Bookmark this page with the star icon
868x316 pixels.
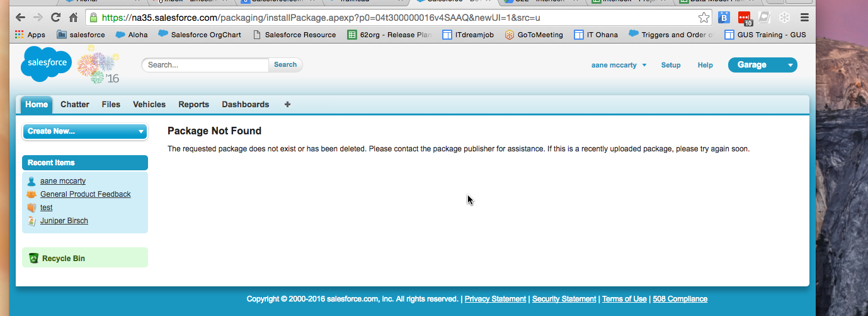[x=704, y=18]
